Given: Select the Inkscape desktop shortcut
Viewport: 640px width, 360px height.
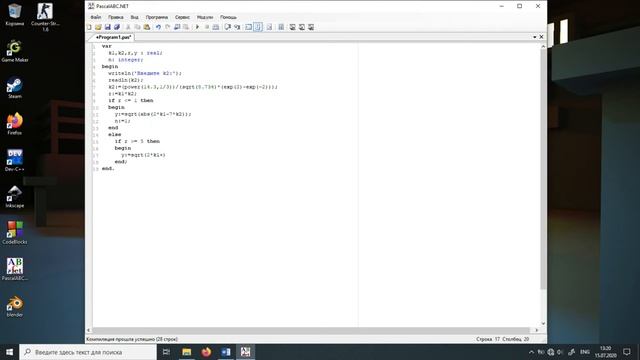Looking at the screenshot, I should click(x=15, y=196).
